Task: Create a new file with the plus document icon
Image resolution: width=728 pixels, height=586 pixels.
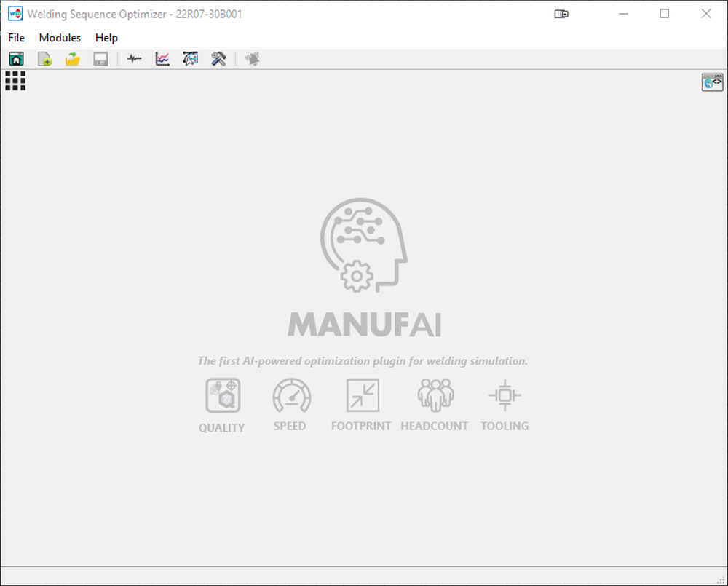Action: pyautogui.click(x=44, y=59)
